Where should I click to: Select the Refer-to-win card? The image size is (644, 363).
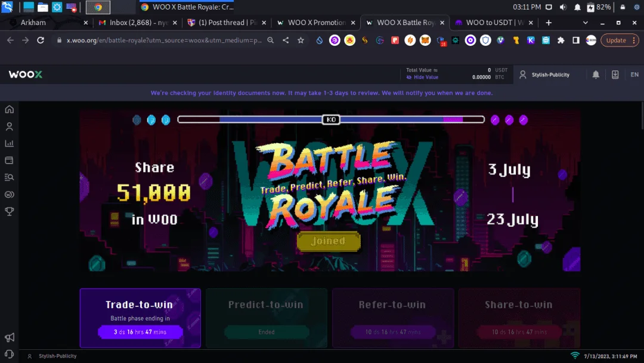coord(392,318)
